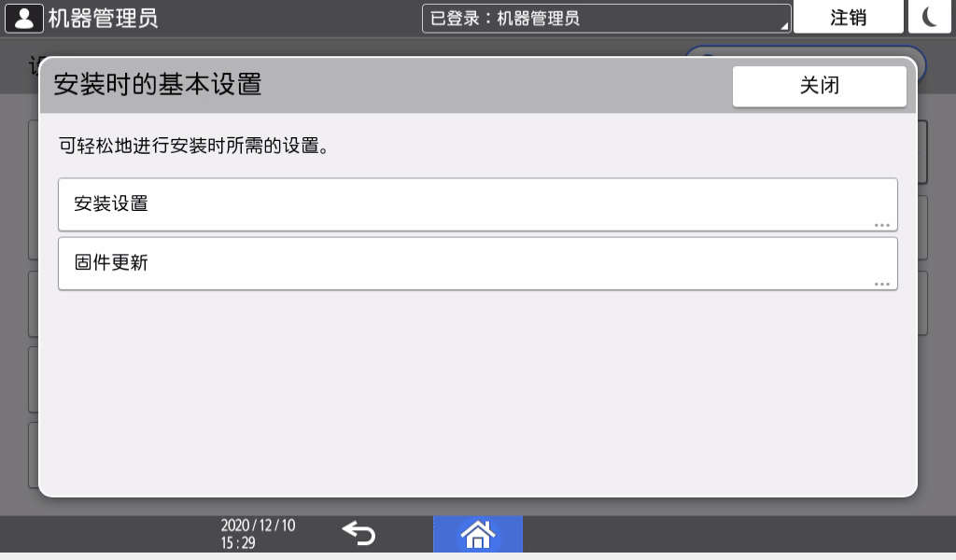Tap the back arrow in the bottom bar
Image resolution: width=956 pixels, height=560 pixels.
358,533
